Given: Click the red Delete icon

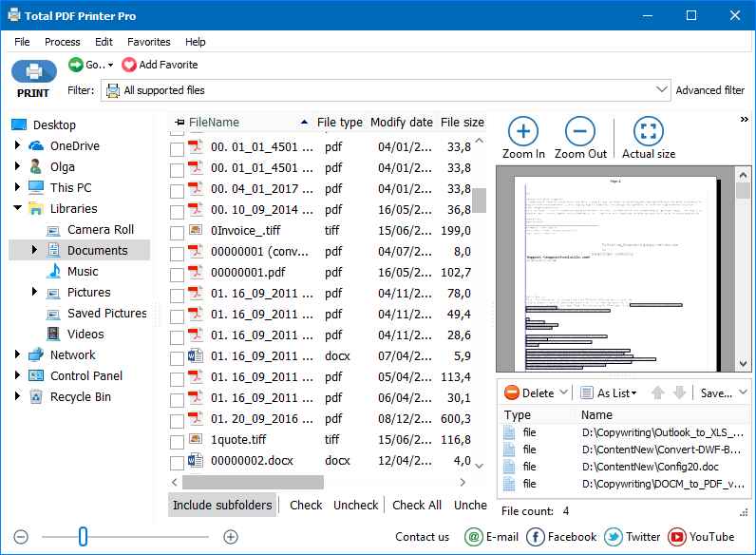Looking at the screenshot, I should click(x=512, y=392).
